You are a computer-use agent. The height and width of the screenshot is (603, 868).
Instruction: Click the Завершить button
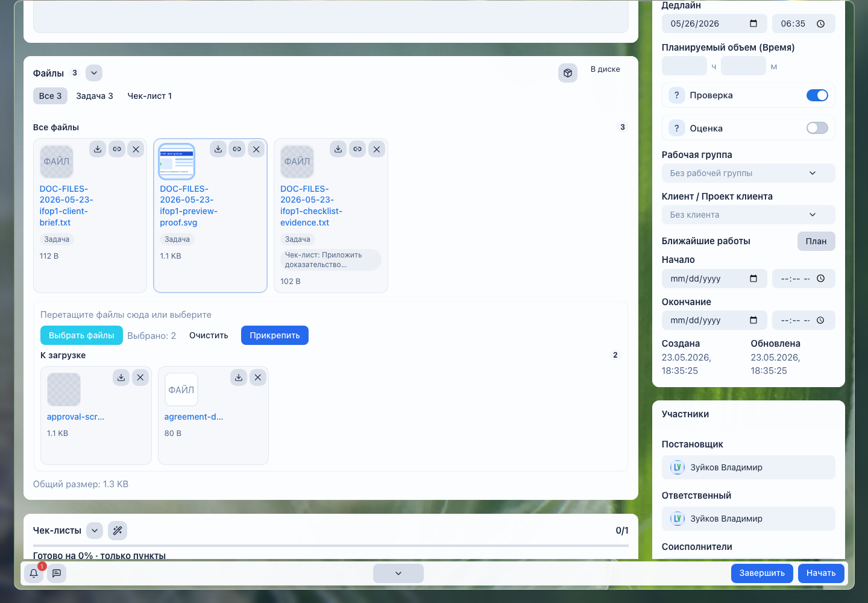pyautogui.click(x=762, y=573)
